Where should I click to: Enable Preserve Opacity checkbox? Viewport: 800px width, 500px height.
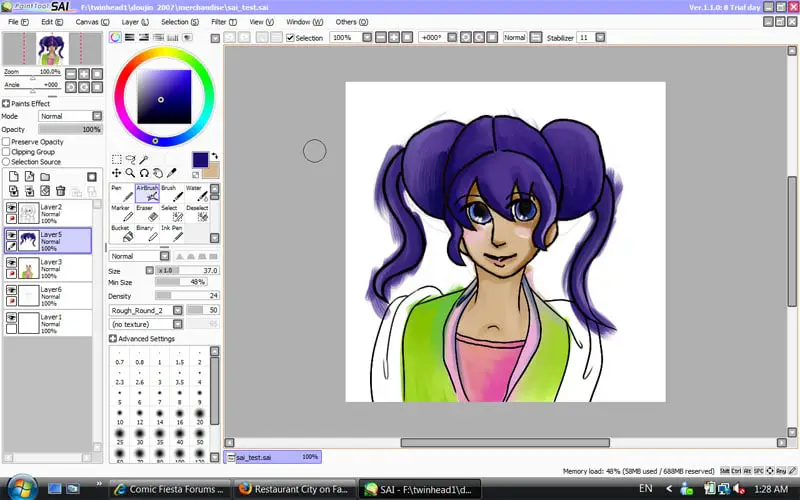point(6,142)
